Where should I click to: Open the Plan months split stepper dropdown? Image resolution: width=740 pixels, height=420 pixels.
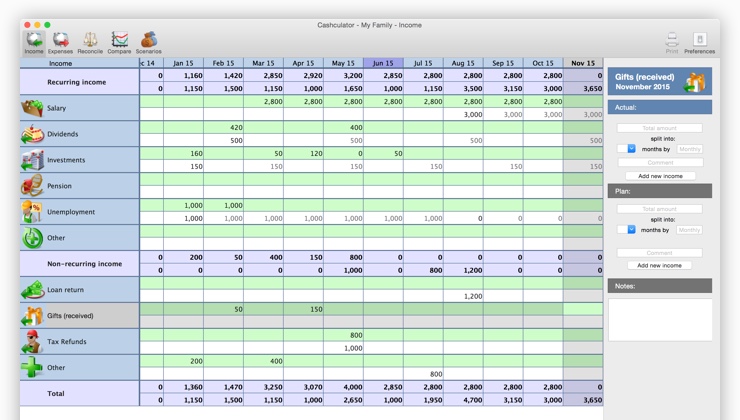[x=627, y=230]
